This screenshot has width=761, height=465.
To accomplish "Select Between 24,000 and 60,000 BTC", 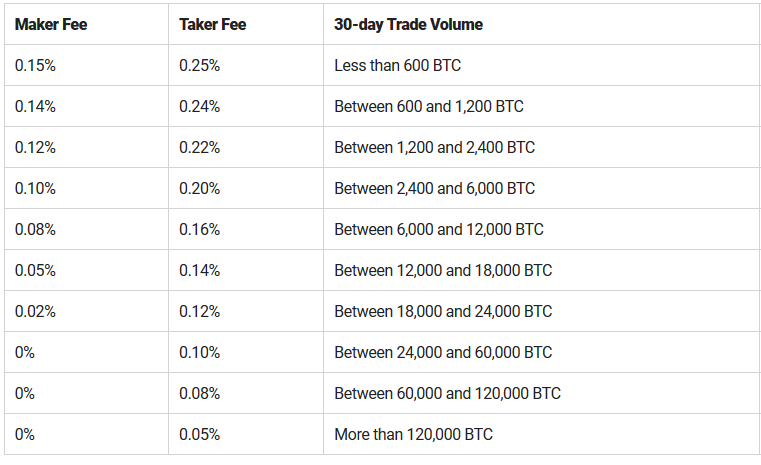I will coord(542,352).
